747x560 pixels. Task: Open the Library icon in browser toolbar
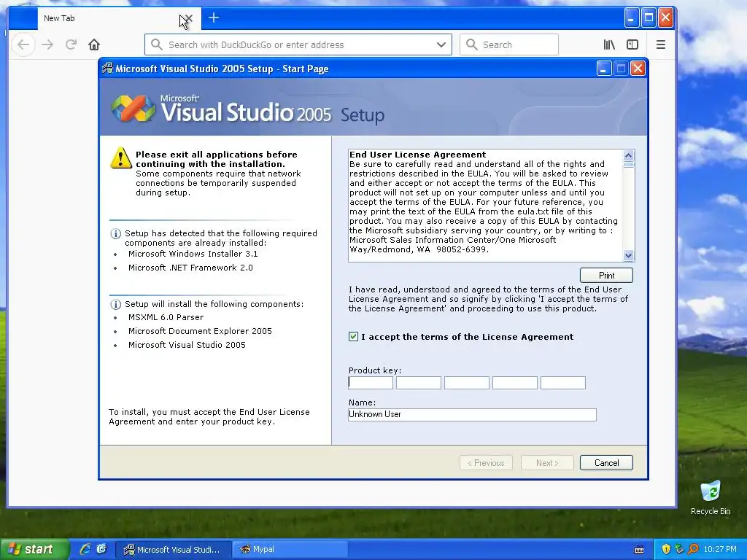pyautogui.click(x=609, y=44)
